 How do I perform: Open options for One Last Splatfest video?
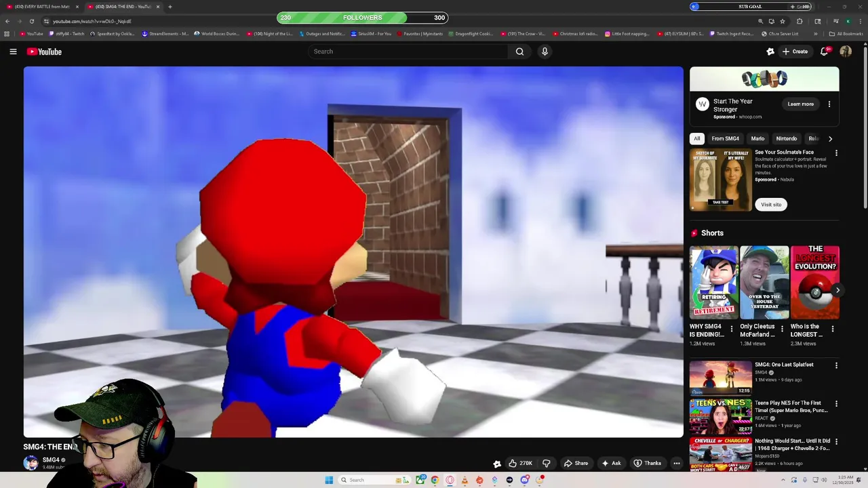(x=836, y=365)
